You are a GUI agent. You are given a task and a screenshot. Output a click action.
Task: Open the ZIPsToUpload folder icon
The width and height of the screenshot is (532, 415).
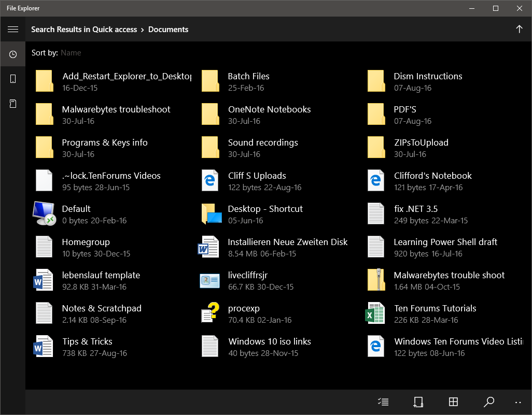[x=376, y=148]
